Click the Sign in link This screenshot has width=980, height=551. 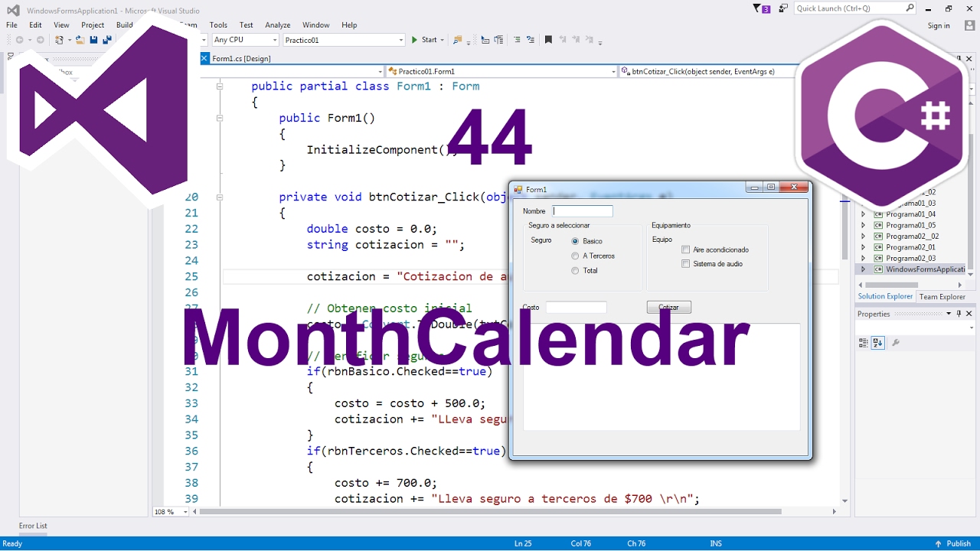click(939, 25)
